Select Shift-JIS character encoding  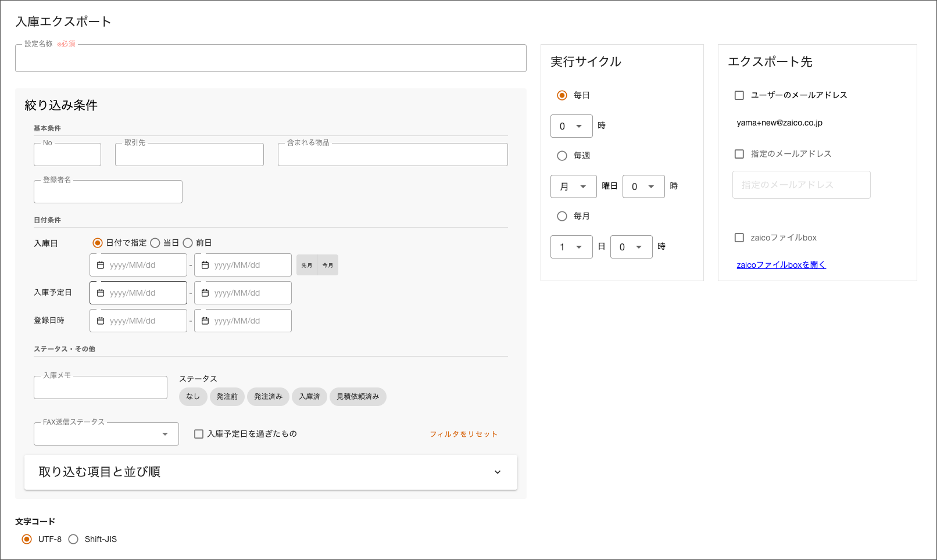pos(73,539)
